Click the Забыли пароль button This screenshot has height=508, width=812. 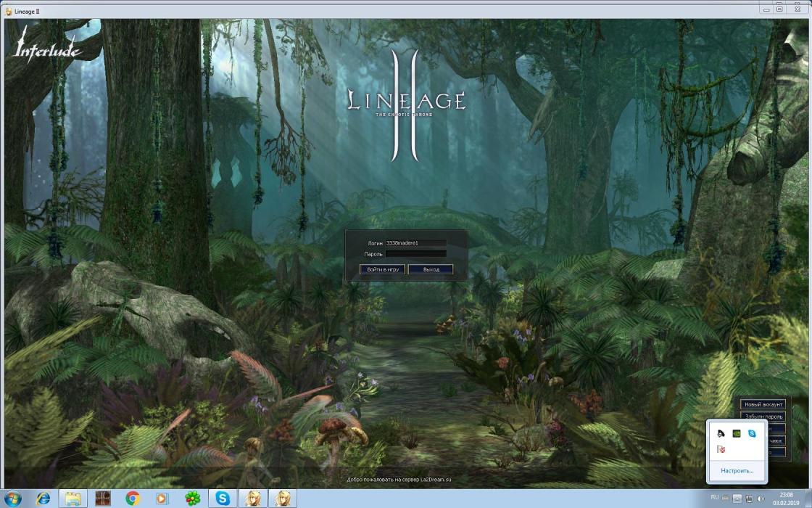763,417
